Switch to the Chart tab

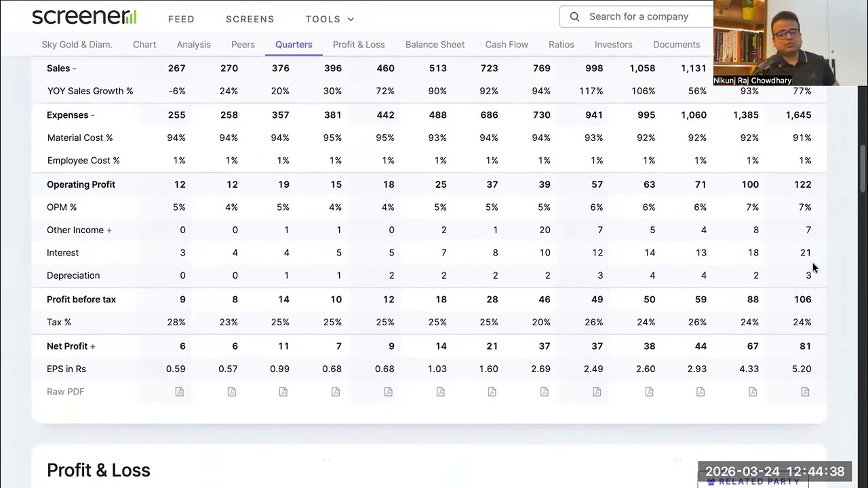(x=144, y=45)
